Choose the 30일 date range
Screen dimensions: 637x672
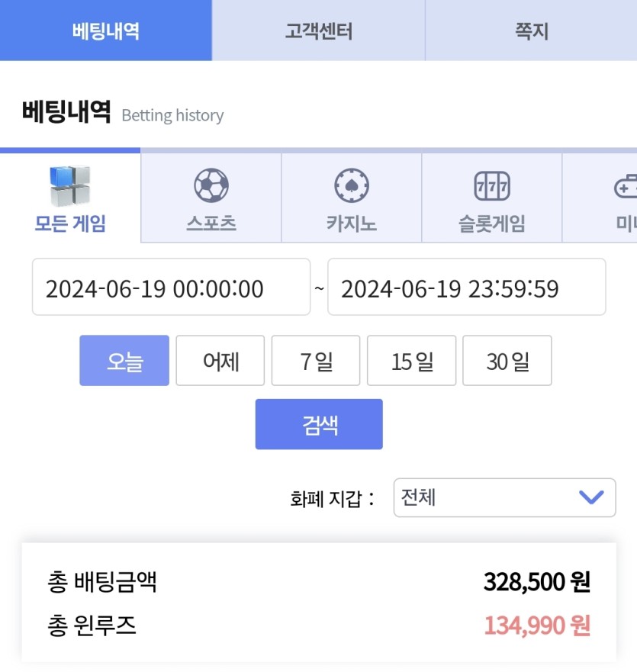click(x=507, y=361)
